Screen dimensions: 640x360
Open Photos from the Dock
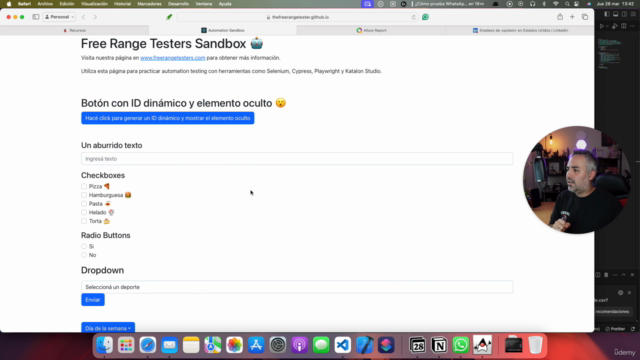(234, 345)
